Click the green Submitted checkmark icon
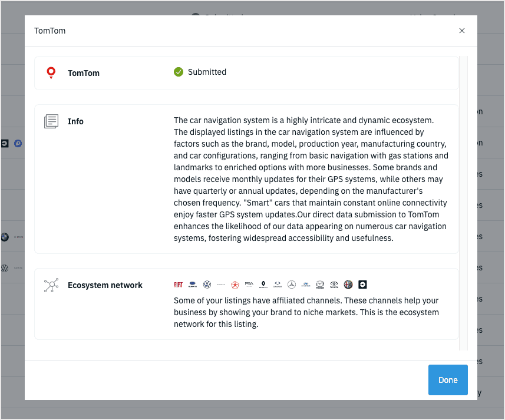The width and height of the screenshot is (505, 420). [179, 72]
